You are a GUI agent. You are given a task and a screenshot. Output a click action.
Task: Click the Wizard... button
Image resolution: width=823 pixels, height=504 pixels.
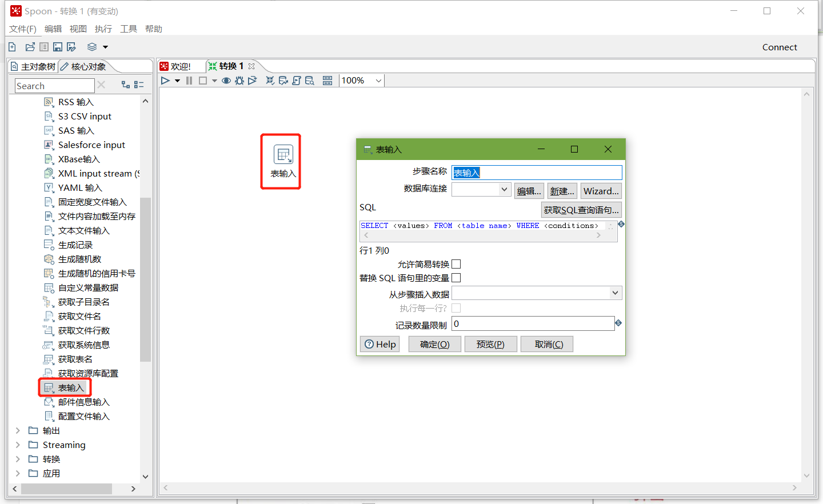pos(601,191)
